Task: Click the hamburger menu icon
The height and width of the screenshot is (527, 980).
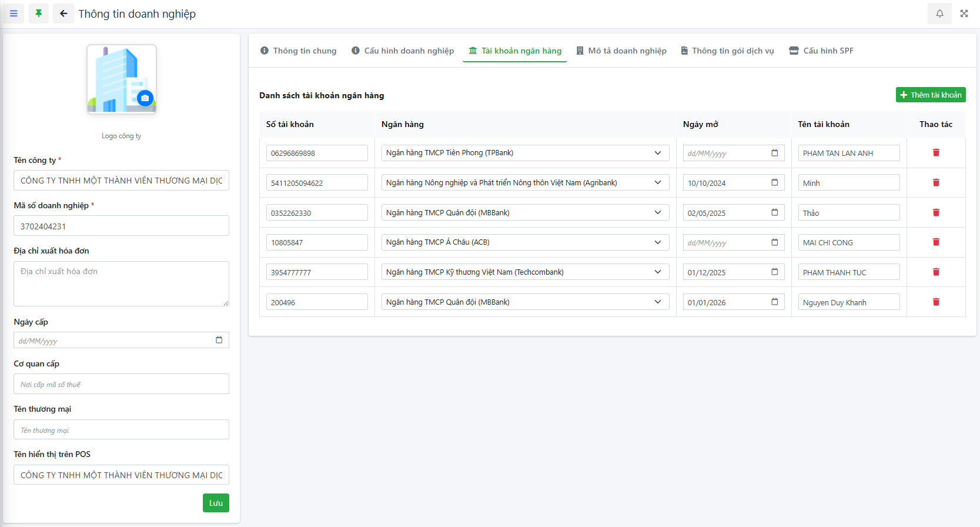Action: click(14, 14)
